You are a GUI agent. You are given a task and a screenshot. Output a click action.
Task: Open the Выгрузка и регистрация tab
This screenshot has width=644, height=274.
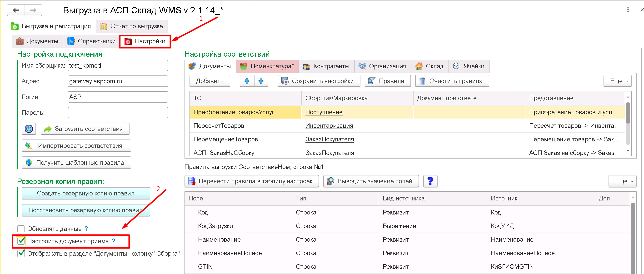(x=51, y=26)
